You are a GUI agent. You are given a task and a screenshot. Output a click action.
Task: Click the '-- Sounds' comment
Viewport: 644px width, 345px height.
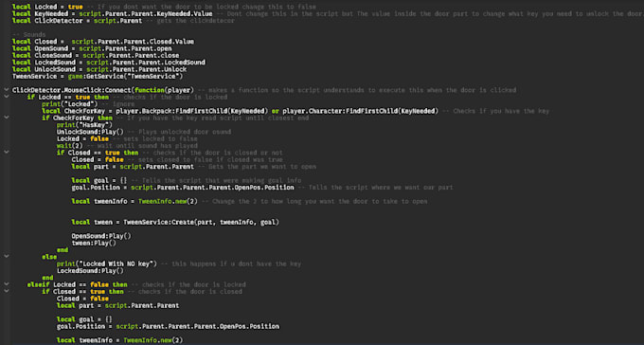(29, 34)
